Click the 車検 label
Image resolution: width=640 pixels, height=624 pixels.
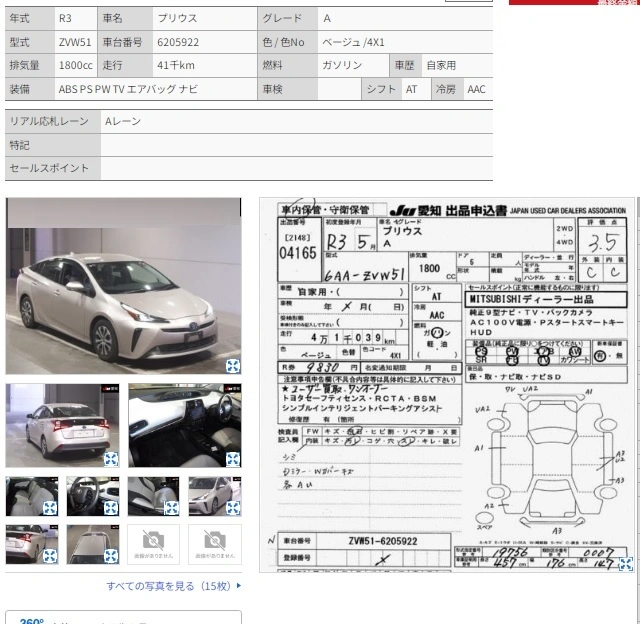click(273, 89)
